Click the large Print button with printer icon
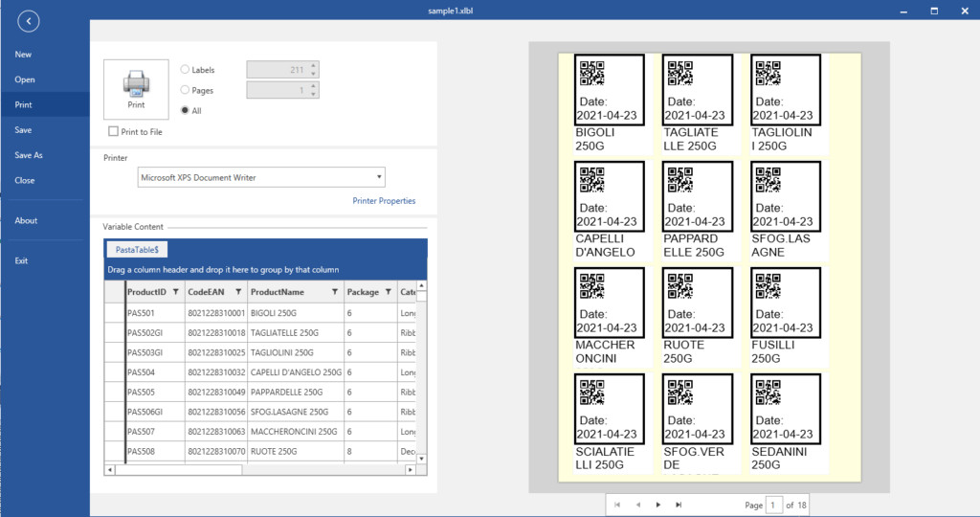 [136, 89]
